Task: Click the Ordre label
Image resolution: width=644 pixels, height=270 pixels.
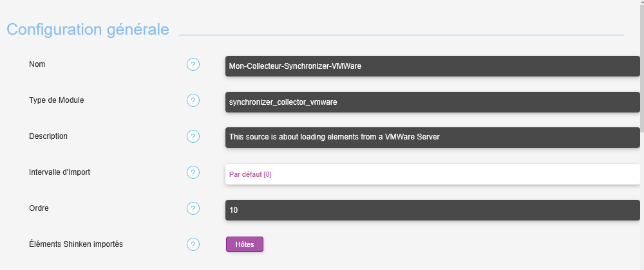Action: (39, 208)
